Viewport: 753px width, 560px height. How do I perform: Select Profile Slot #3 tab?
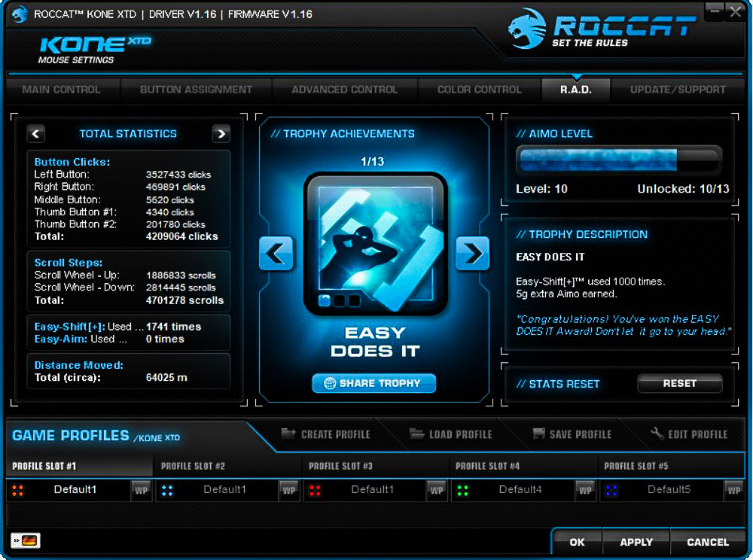[376, 466]
